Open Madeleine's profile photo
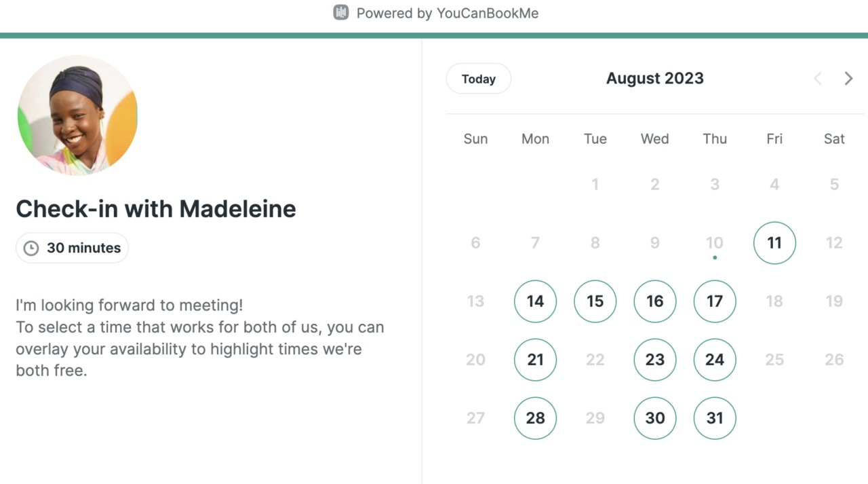Viewport: 868px width, 484px height. [x=77, y=115]
